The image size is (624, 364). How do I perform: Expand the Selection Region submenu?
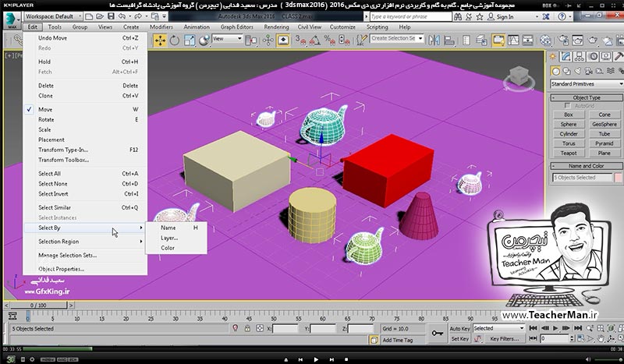(85, 242)
